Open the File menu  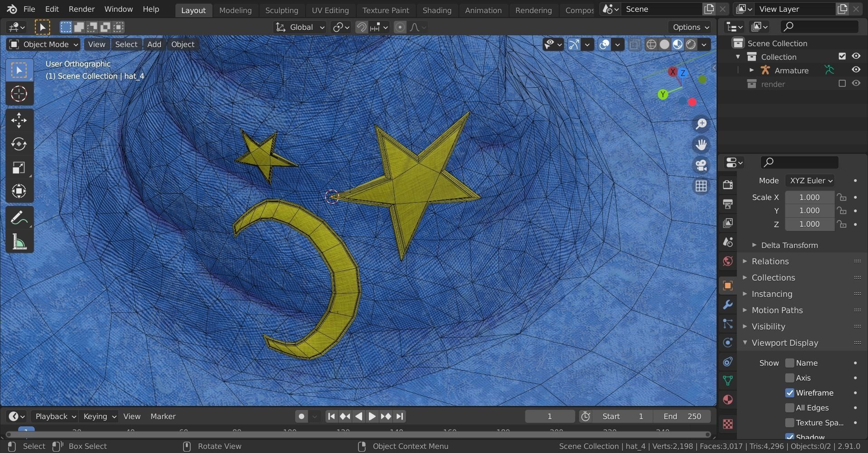[29, 9]
